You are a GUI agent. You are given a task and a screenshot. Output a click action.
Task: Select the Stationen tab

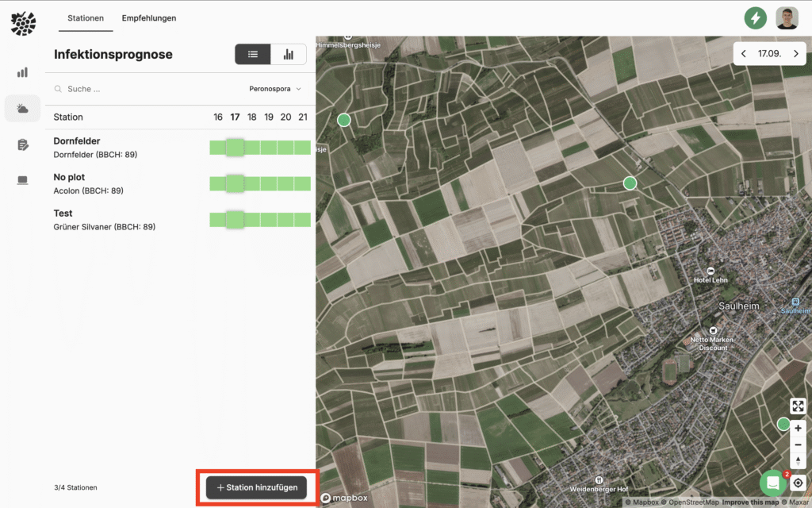pos(85,17)
